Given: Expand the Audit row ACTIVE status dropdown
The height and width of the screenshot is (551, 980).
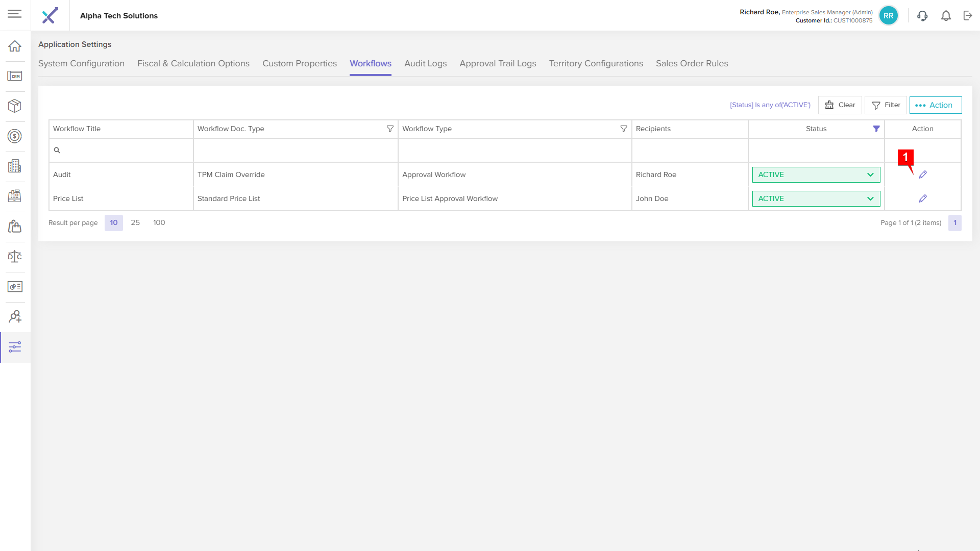Looking at the screenshot, I should coord(816,174).
